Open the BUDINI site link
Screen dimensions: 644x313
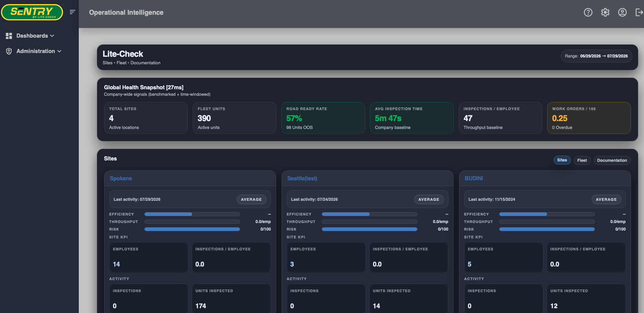(474, 179)
